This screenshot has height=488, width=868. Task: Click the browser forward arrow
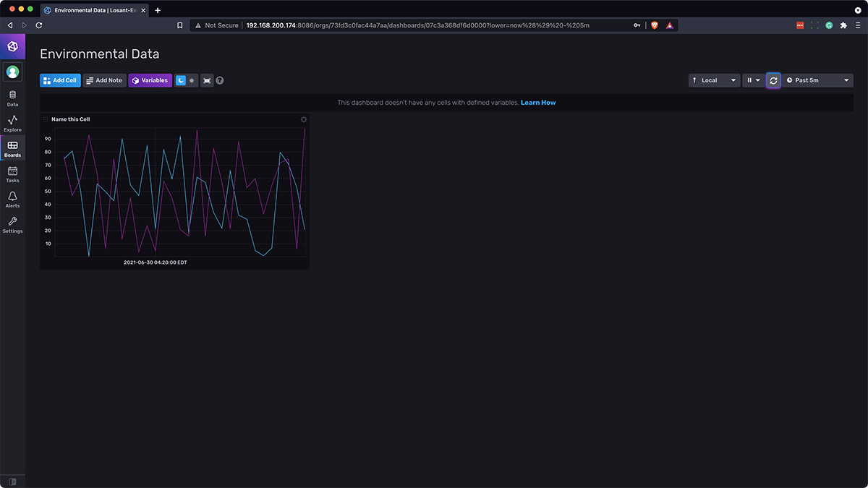tap(24, 25)
